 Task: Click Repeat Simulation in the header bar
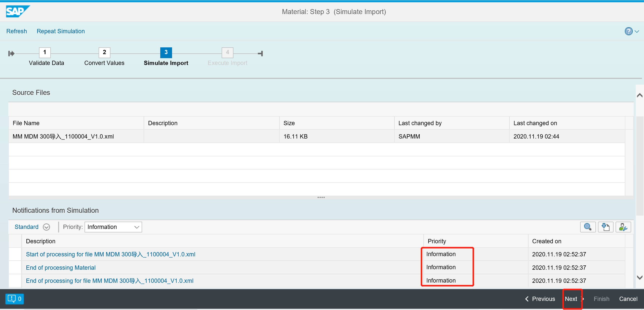(61, 31)
